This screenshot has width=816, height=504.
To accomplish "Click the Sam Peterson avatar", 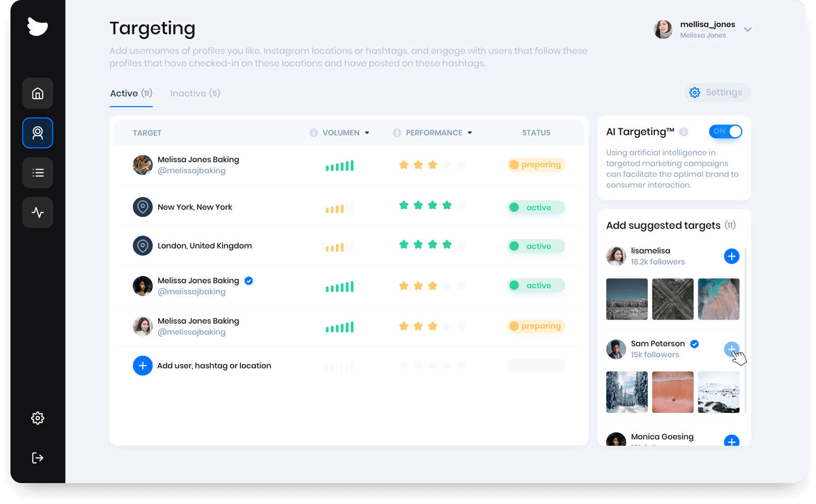I will 616,349.
